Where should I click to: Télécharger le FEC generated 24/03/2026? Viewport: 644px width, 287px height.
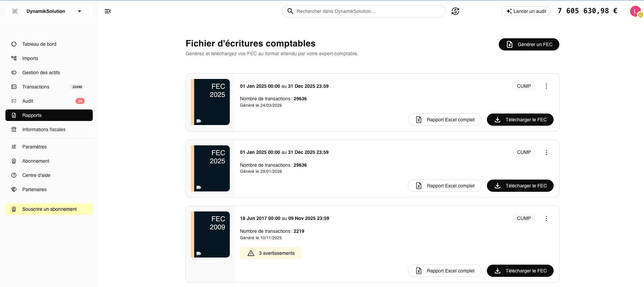[520, 120]
